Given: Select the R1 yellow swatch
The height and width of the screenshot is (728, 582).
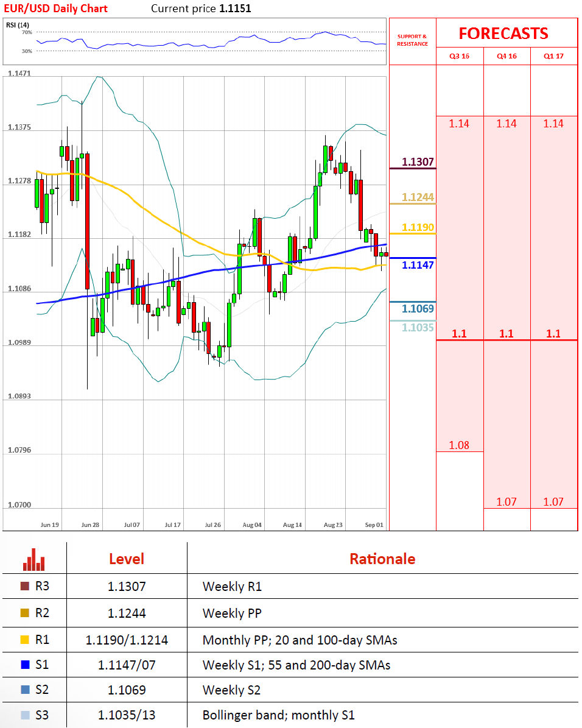Looking at the screenshot, I should tap(25, 640).
